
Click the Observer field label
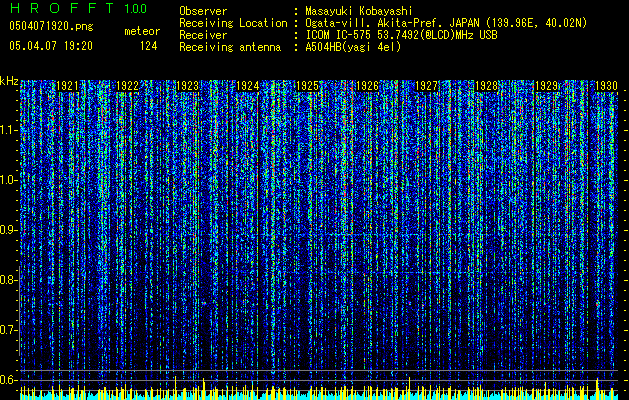[203, 11]
